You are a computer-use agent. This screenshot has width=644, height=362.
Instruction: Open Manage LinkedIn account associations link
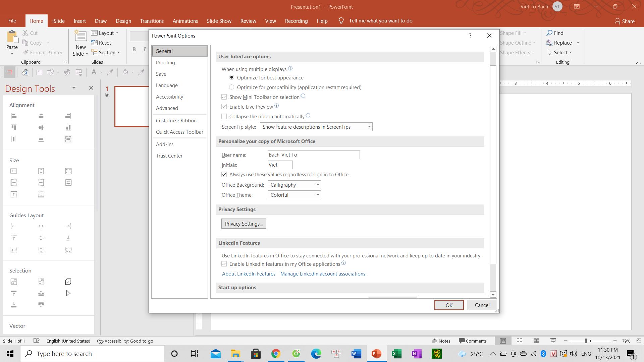point(323,274)
